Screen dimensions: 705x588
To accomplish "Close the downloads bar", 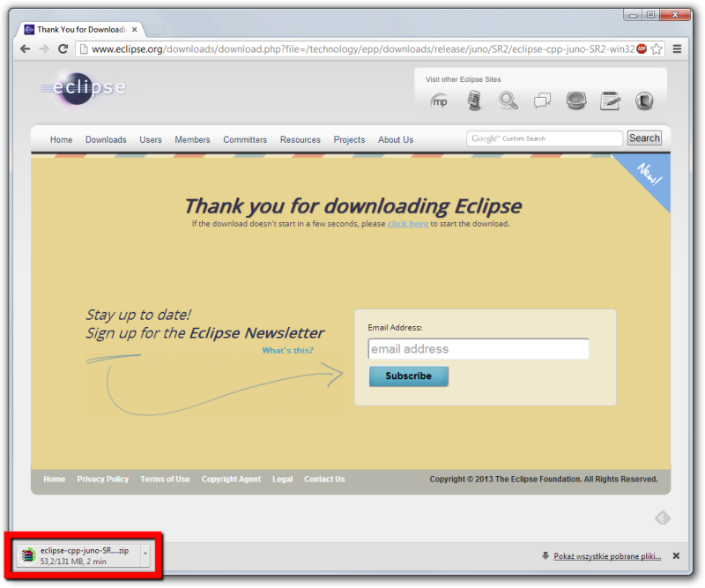I will [x=676, y=556].
